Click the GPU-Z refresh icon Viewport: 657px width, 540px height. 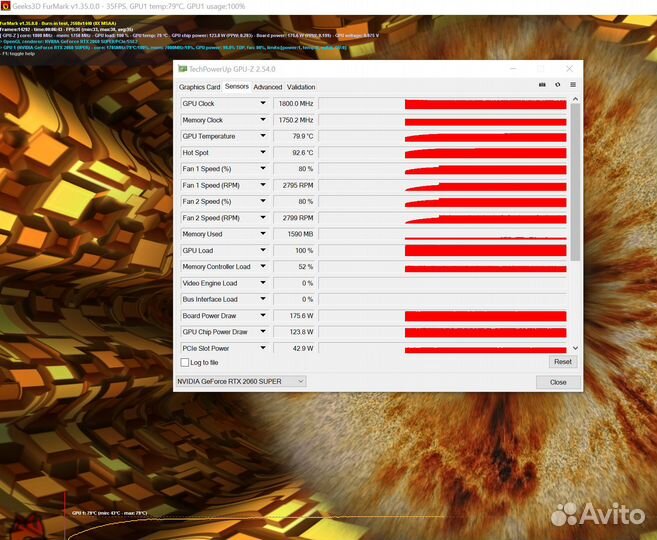(x=558, y=85)
